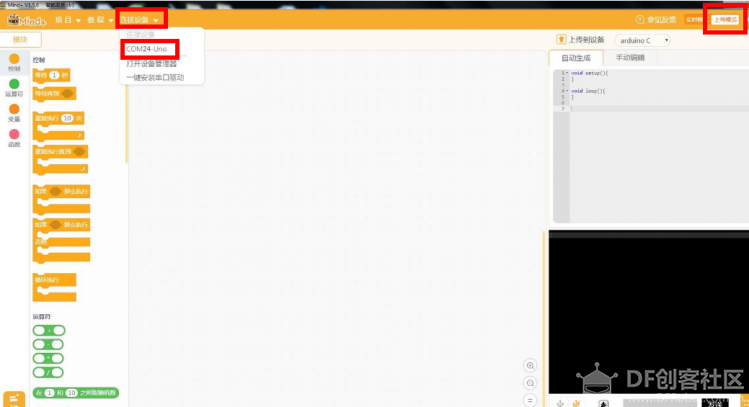Click the value 1 in the wait block
Viewport: 749px width, 407px height.
coord(54,75)
